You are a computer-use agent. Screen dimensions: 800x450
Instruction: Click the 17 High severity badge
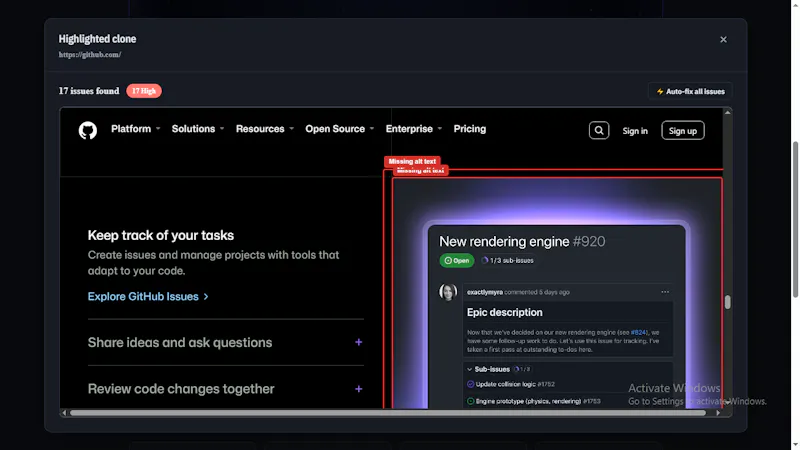tap(144, 91)
